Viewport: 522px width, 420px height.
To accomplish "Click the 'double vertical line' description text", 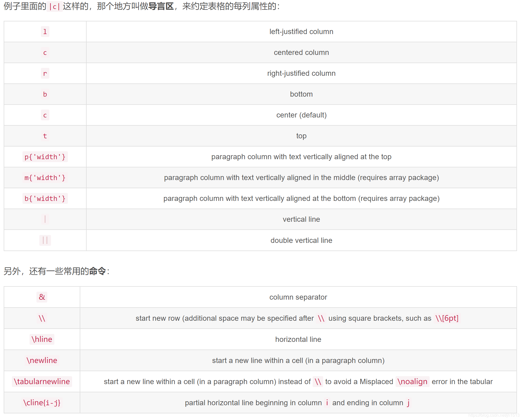I will 301,240.
